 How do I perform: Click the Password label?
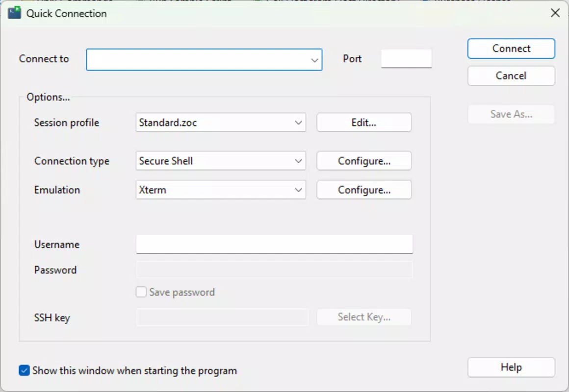(55, 270)
